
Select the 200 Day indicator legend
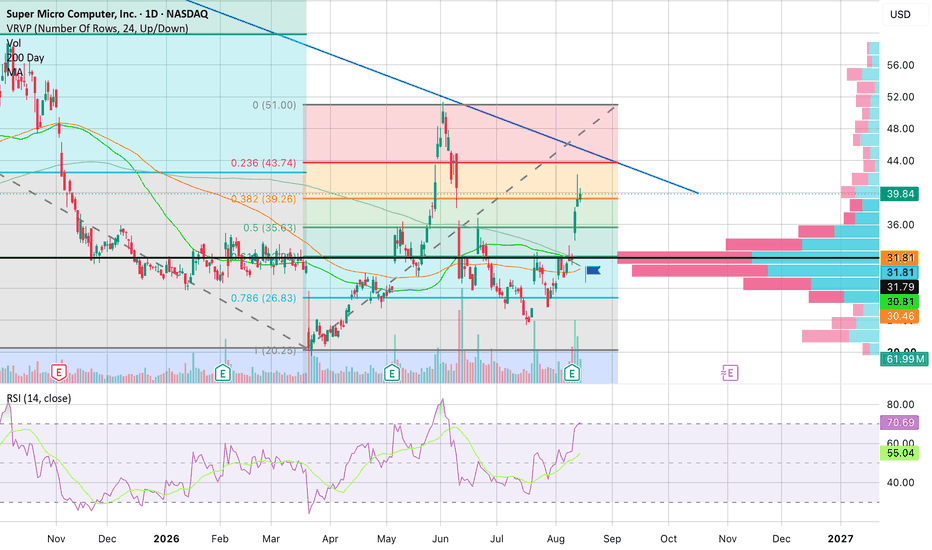[25, 58]
